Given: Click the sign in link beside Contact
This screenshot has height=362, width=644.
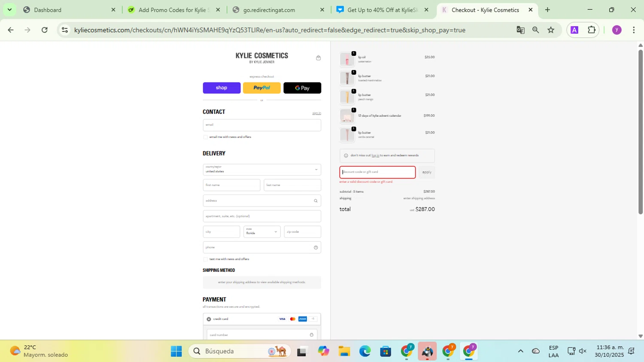Looking at the screenshot, I should 316,113.
